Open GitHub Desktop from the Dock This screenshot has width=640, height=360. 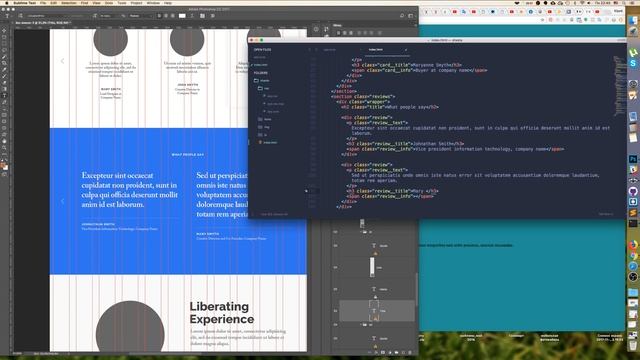point(633,191)
